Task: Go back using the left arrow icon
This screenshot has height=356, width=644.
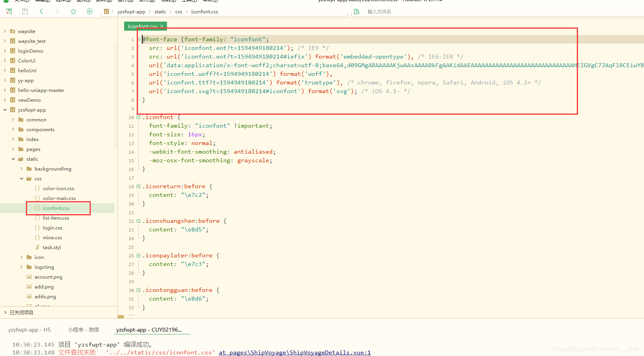Action: tap(41, 11)
